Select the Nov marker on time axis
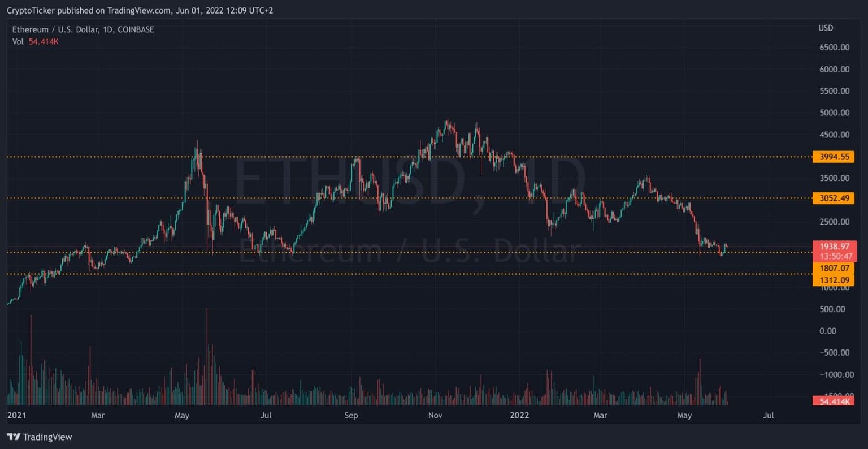 [x=435, y=416]
